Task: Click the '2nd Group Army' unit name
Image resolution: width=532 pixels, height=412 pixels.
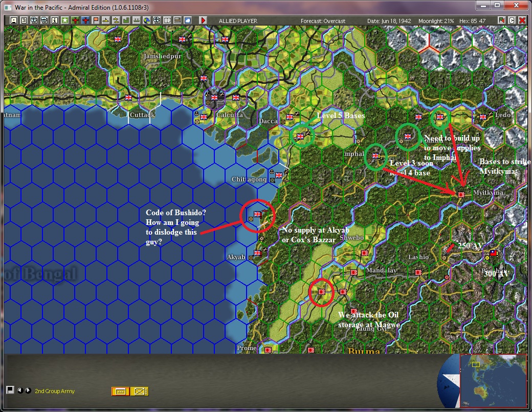Action: pyautogui.click(x=55, y=391)
